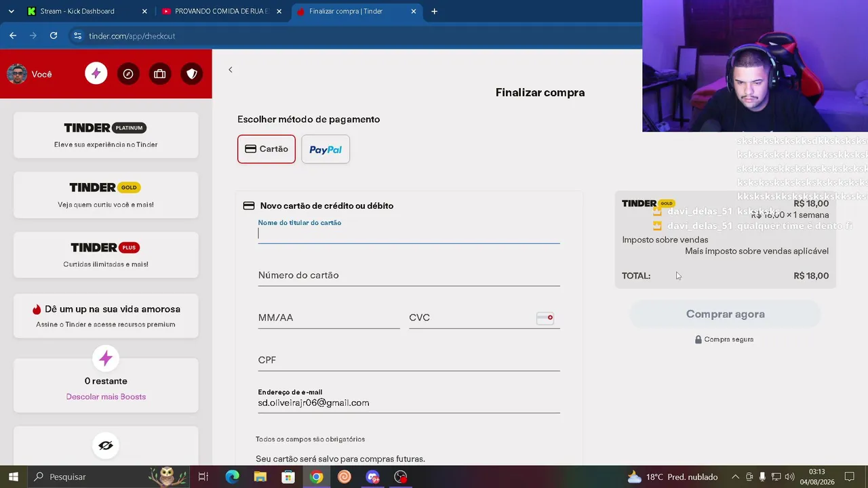This screenshot has width=868, height=488.
Task: Focus the MM/AA expiry field
Action: (329, 317)
